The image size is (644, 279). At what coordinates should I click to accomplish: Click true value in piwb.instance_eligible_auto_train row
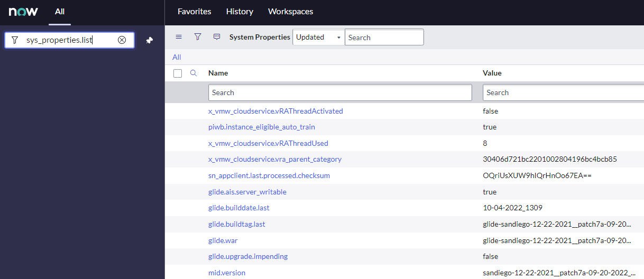click(490, 127)
